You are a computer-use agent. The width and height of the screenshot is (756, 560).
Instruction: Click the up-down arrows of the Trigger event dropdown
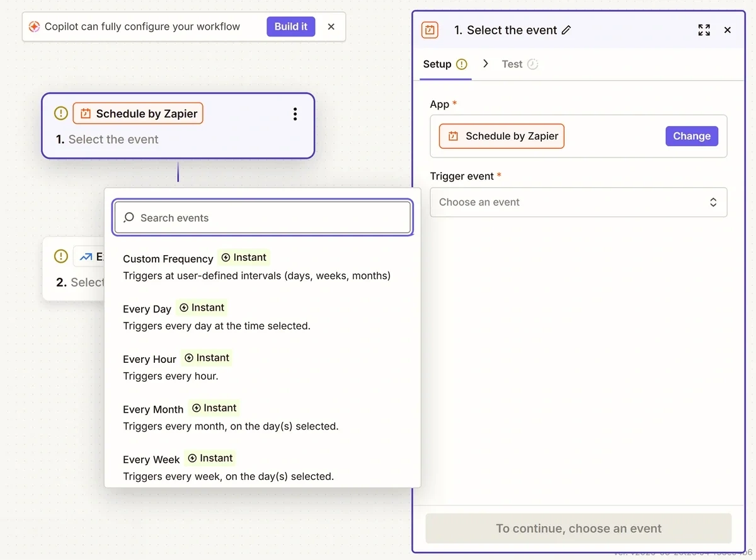click(x=713, y=202)
